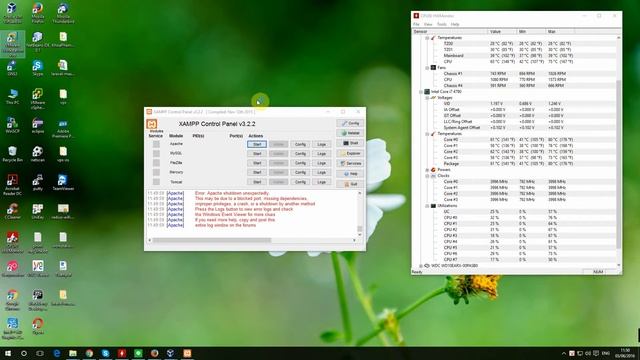Viewport: 640px width, 360px height.
Task: Open the Tools menu in HWMonitor
Action: tap(442, 24)
